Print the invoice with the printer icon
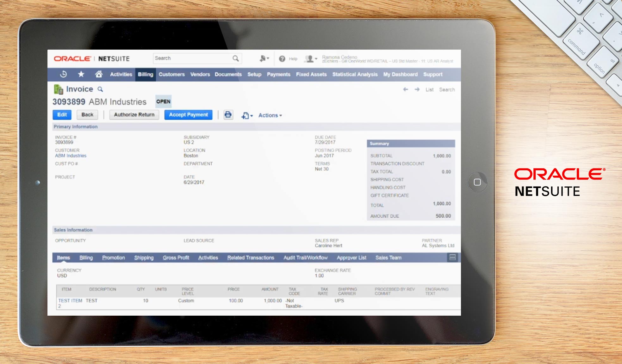 coord(228,115)
